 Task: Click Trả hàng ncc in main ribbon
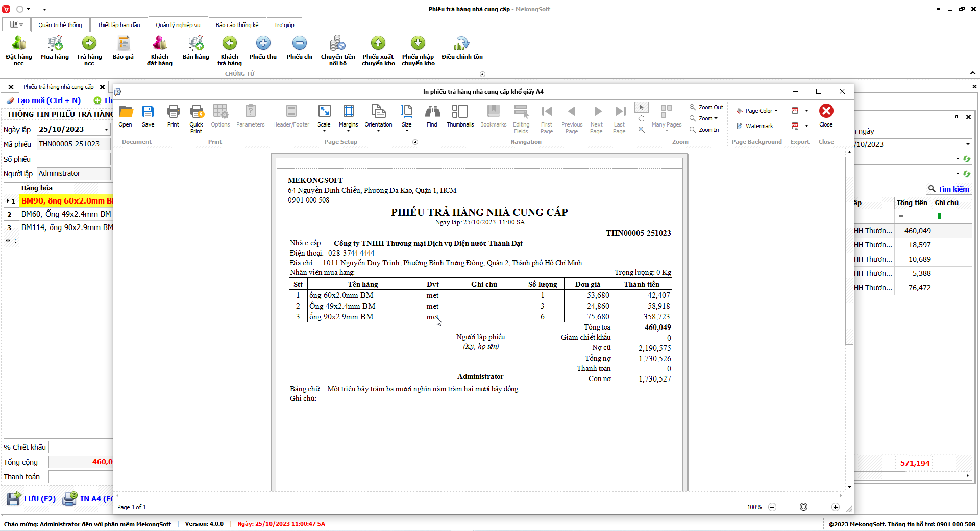click(89, 50)
